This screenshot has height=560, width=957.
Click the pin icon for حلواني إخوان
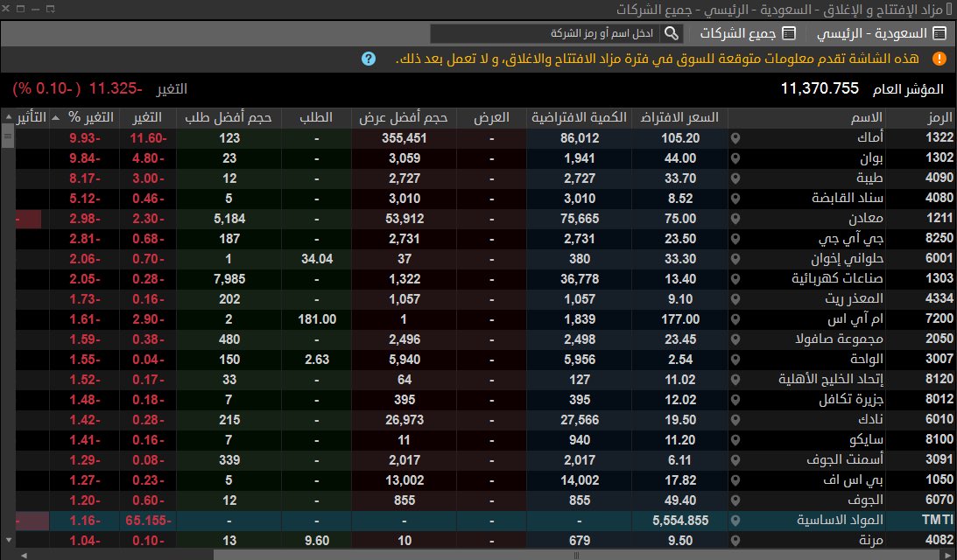735,259
